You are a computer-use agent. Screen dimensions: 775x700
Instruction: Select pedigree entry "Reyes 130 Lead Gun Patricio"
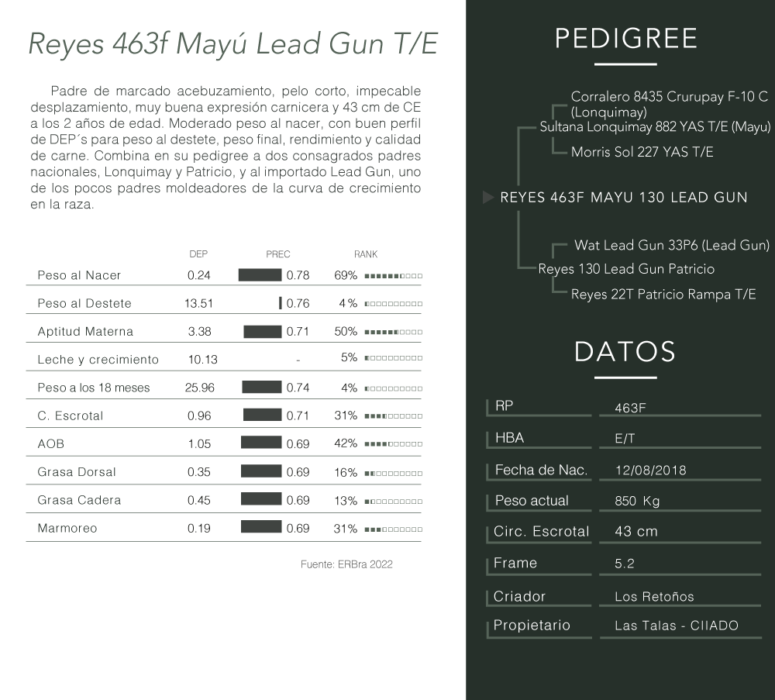click(626, 269)
